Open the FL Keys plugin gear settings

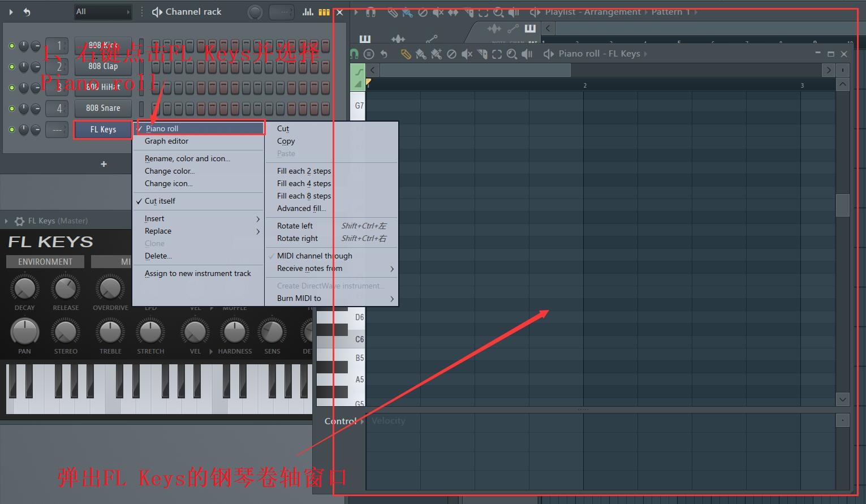click(19, 221)
